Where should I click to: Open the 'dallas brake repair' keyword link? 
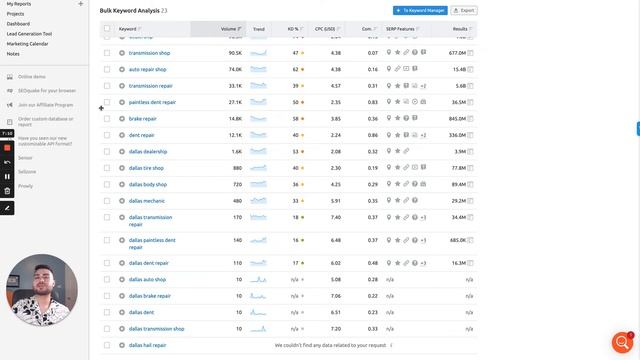[x=150, y=296]
